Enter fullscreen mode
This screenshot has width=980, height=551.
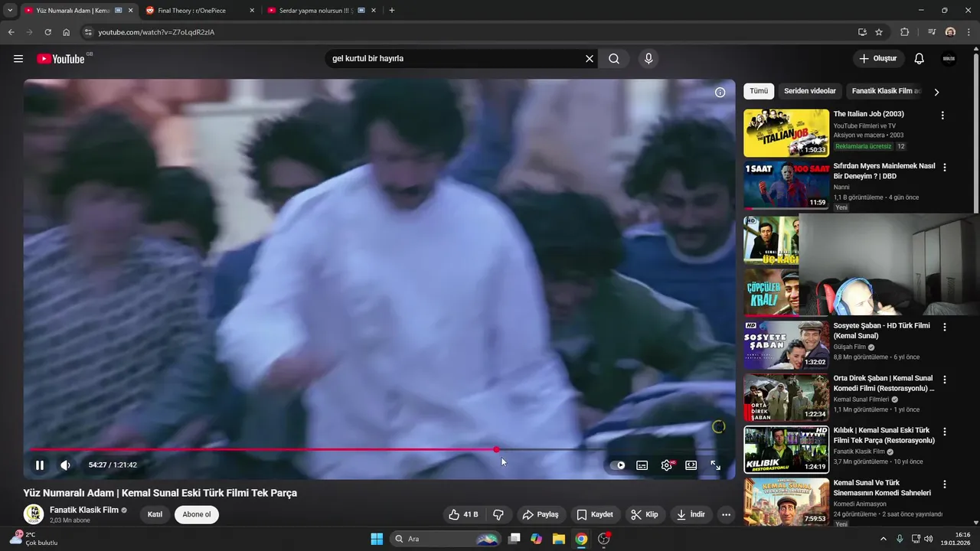(x=716, y=465)
